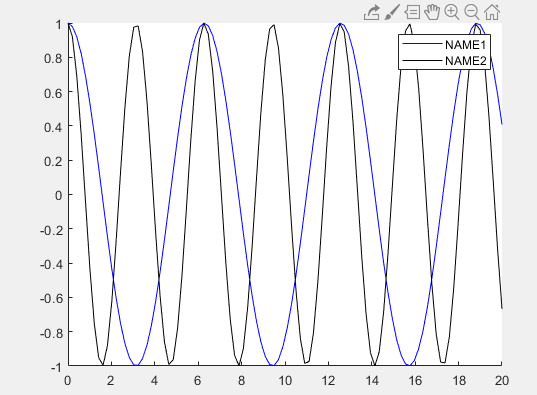Click x-axis tick label 14
Screen dimensions: 537x395
point(372,381)
